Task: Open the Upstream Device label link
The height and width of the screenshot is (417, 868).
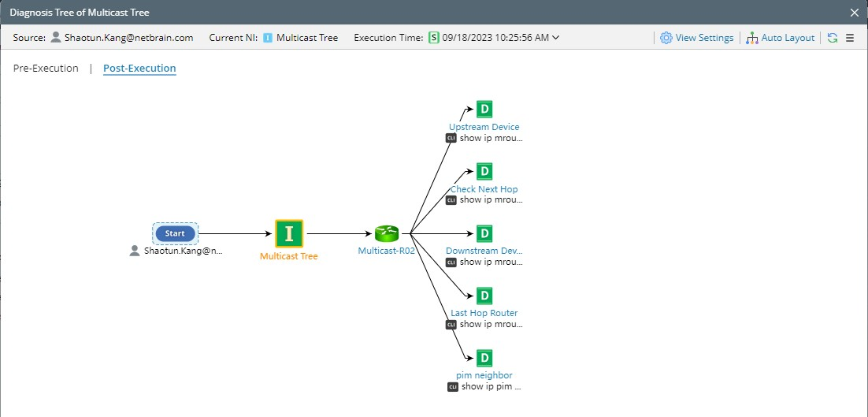Action: 484,127
